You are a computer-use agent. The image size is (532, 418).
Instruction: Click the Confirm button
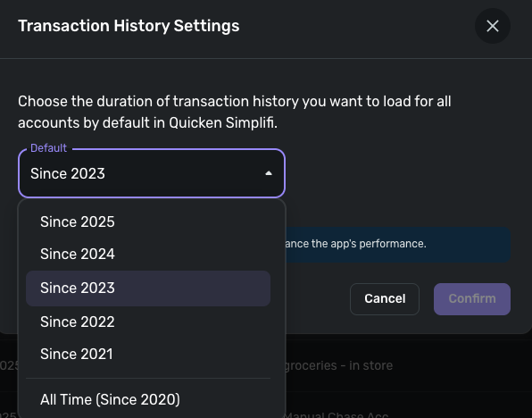[472, 299]
